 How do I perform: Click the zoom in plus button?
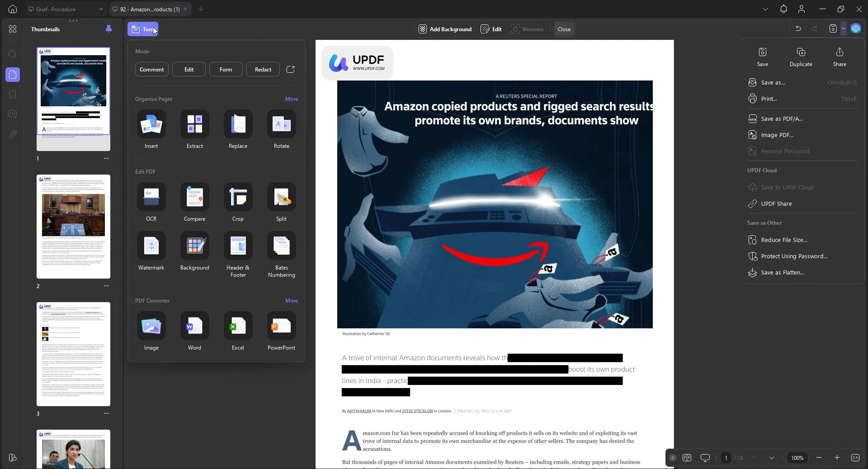[x=837, y=458]
